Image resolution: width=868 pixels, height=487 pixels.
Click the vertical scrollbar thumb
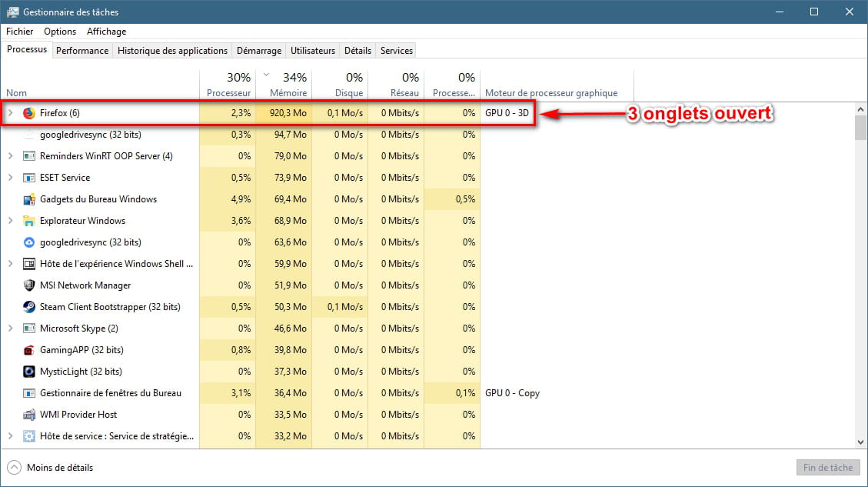point(860,128)
